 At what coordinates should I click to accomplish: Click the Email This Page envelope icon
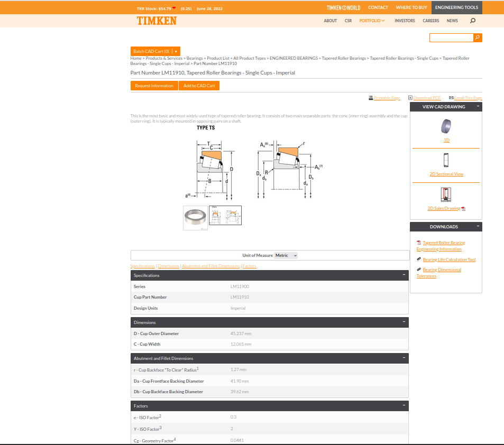pos(451,98)
